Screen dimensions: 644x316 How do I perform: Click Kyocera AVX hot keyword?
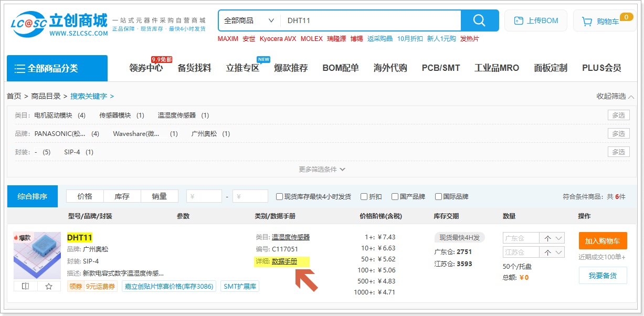tap(278, 39)
